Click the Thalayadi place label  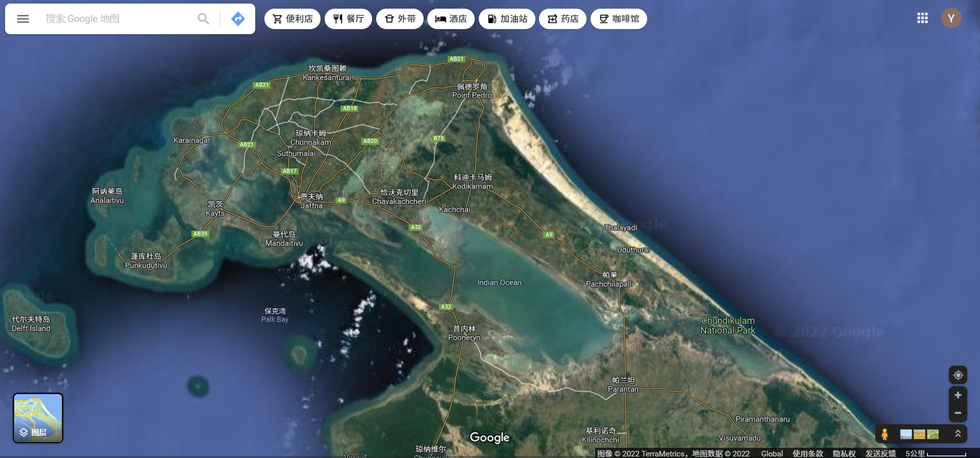(621, 227)
